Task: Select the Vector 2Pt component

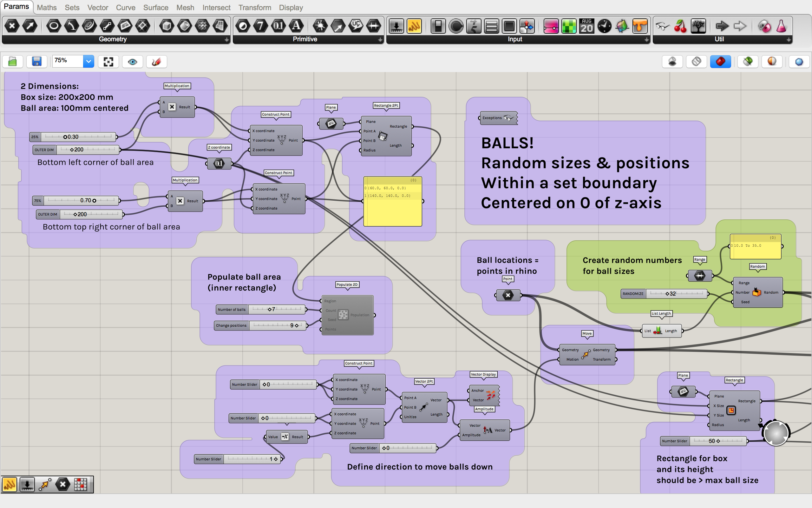Action: click(x=424, y=407)
